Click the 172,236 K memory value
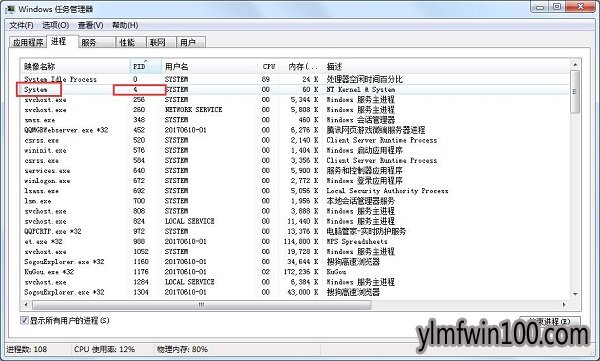Viewport: 600px width, 361px height. pyautogui.click(x=301, y=272)
